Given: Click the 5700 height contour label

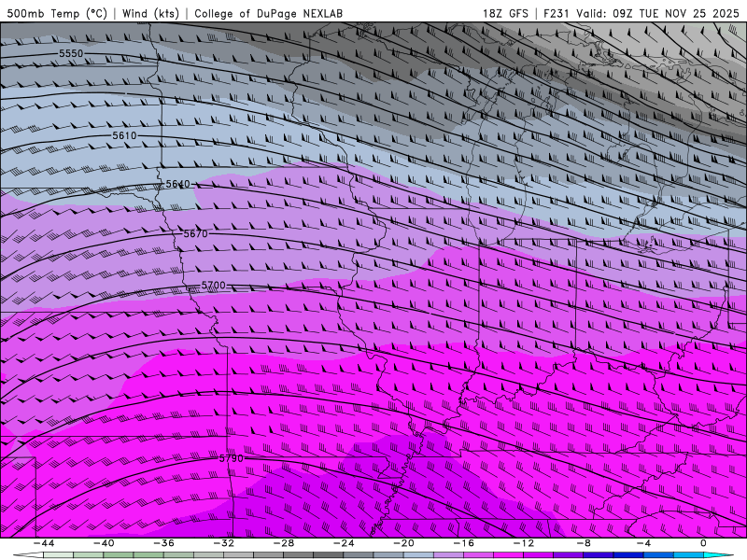Looking at the screenshot, I should point(214,286).
